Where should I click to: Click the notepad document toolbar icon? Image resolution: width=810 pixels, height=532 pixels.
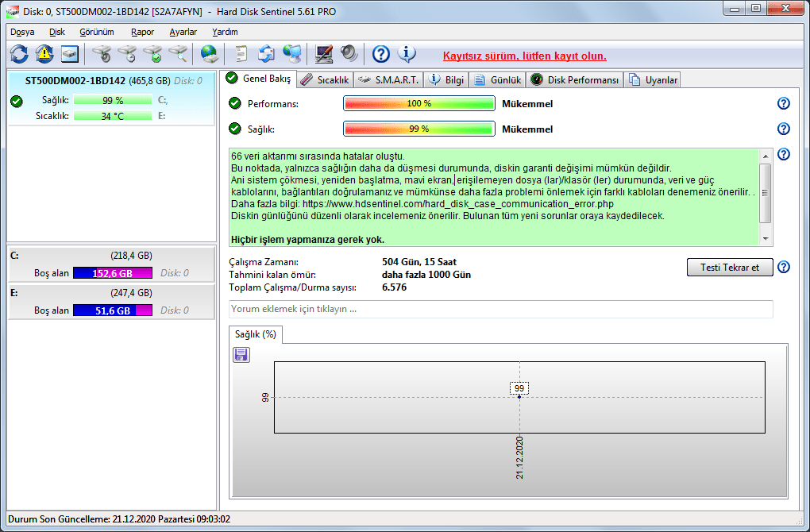[x=241, y=54]
